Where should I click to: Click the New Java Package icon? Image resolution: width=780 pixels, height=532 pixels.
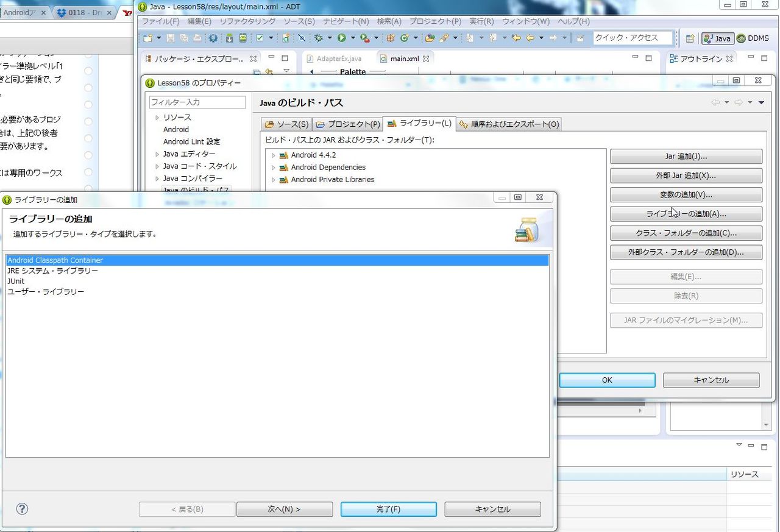click(x=391, y=38)
